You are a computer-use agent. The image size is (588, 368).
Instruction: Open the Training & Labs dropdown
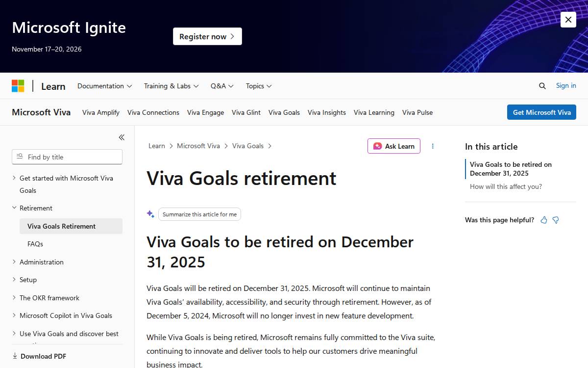[x=171, y=86]
